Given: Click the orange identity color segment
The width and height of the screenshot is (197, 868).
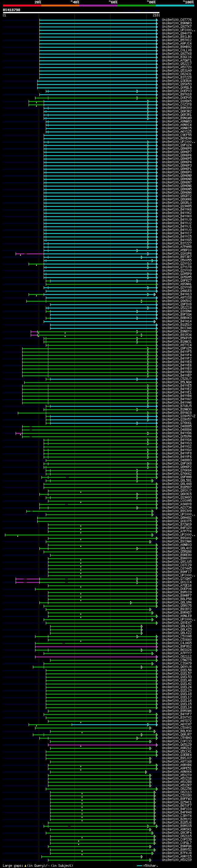Looking at the screenshot, I should coord(60,6).
